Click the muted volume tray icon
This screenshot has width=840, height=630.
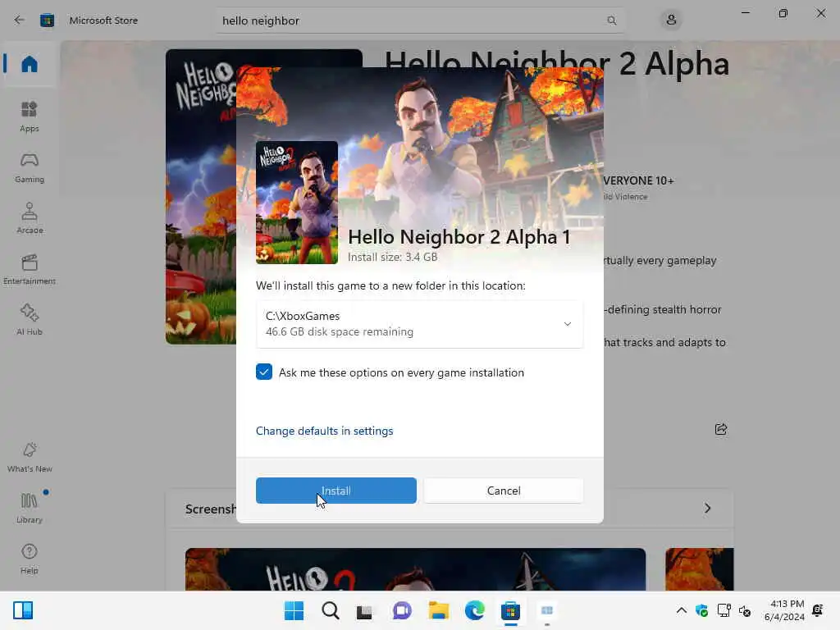coord(745,610)
